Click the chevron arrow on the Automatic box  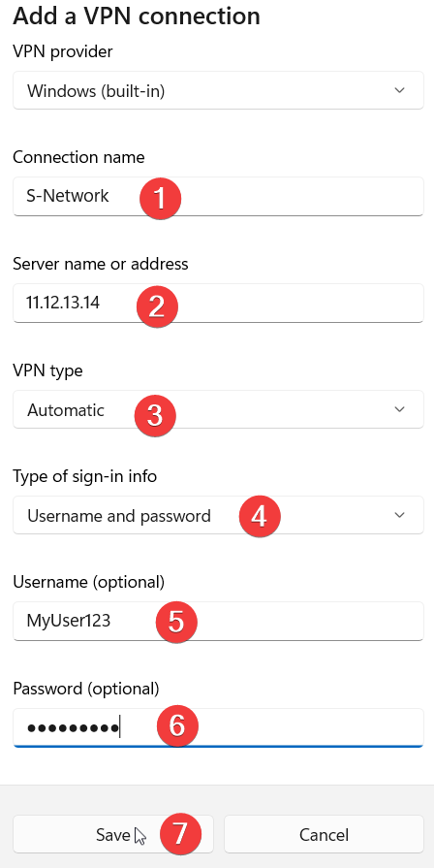tap(399, 409)
